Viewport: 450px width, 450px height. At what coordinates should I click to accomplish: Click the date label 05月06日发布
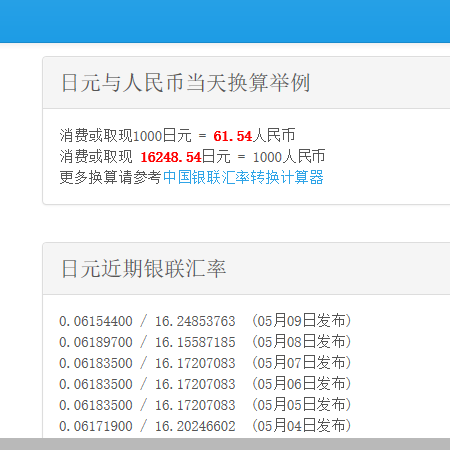point(301,384)
